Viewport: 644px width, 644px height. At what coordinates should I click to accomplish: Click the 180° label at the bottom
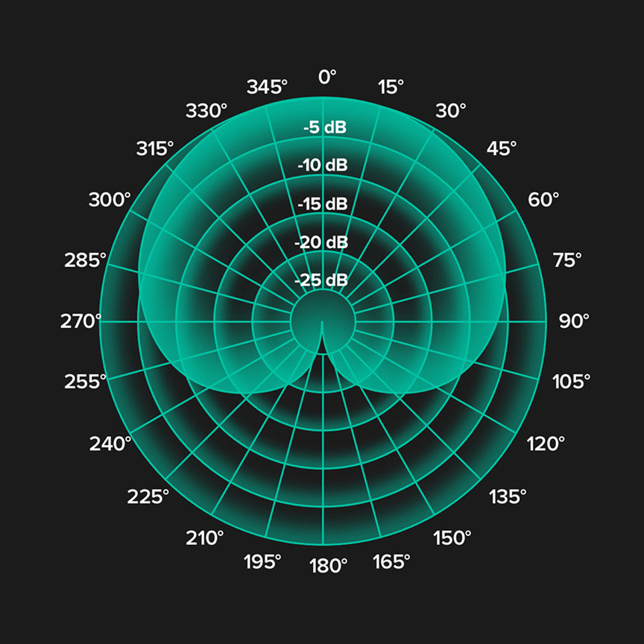click(x=328, y=566)
